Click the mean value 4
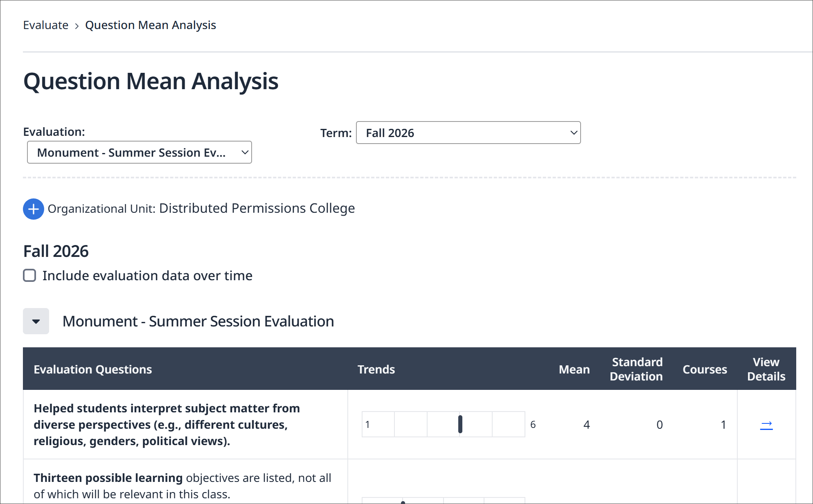 [x=586, y=425]
